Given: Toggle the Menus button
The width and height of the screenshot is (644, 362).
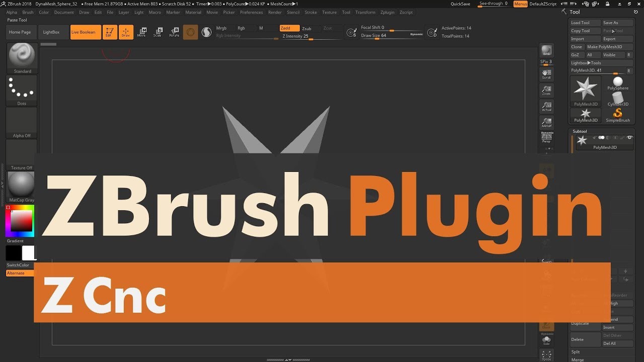Looking at the screenshot, I should pos(521,4).
